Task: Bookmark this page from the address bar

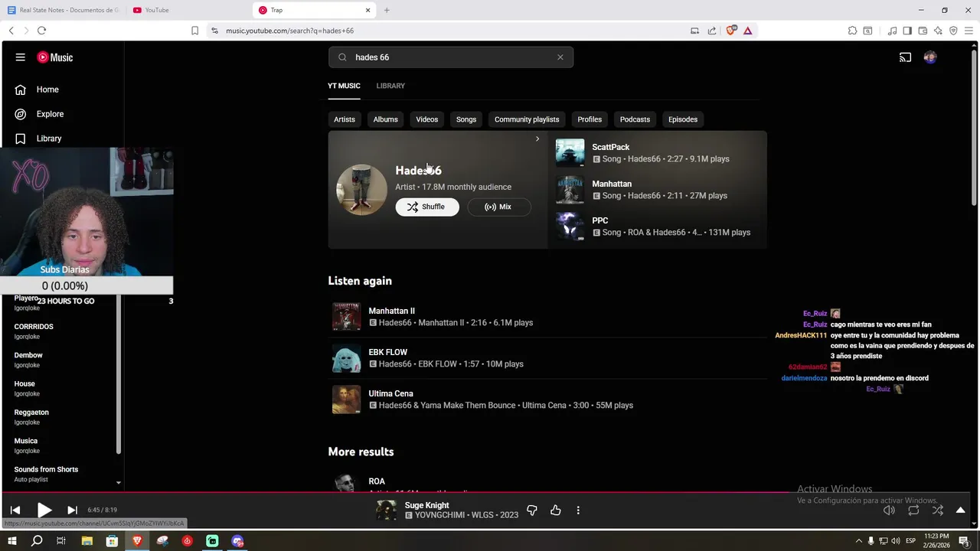Action: 194,31
